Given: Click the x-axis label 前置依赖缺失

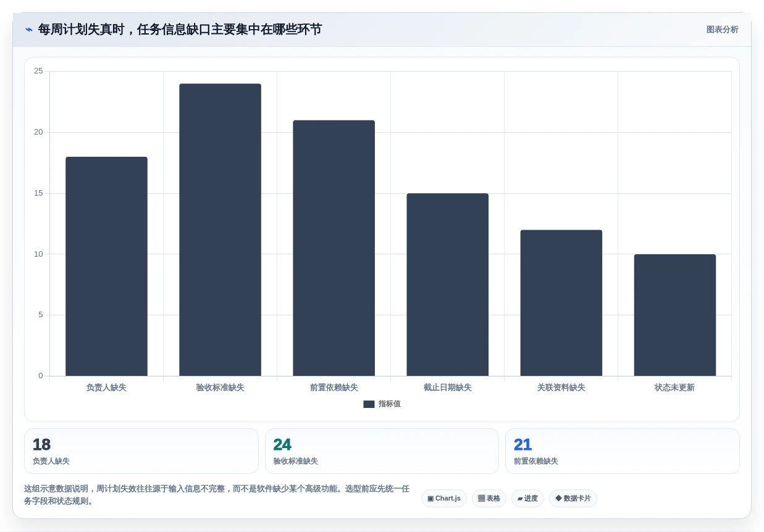Looking at the screenshot, I should pyautogui.click(x=334, y=388).
